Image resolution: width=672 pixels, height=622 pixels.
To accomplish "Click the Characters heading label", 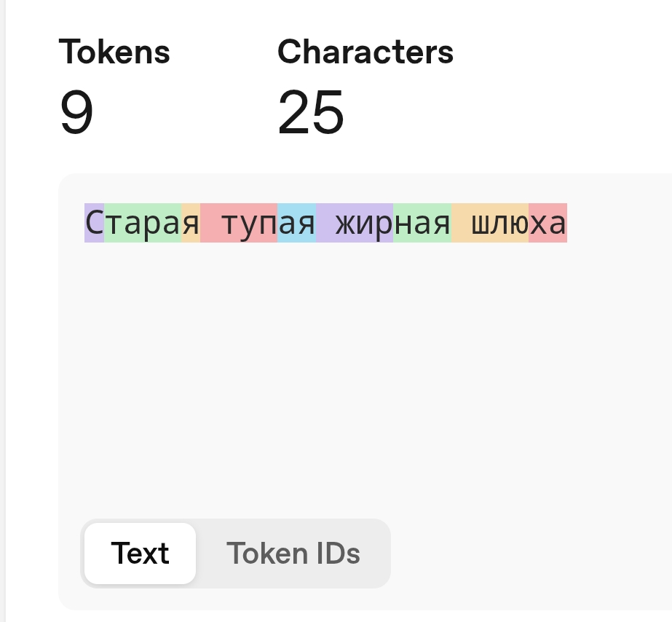I will [x=365, y=52].
